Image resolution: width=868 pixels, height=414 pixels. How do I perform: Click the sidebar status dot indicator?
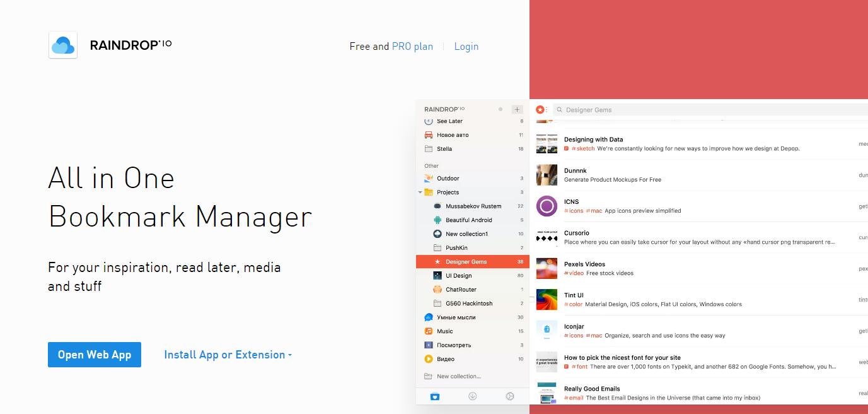pyautogui.click(x=501, y=109)
